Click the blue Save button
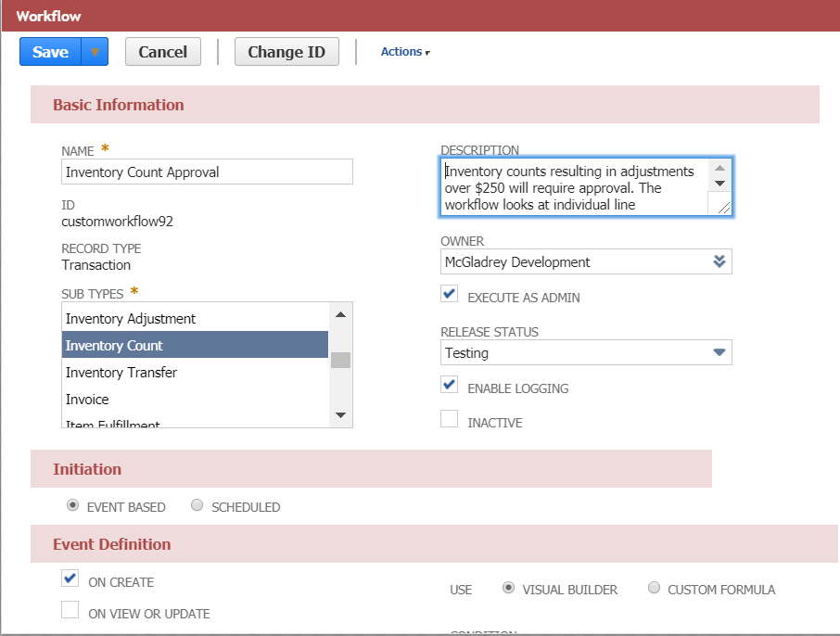Screen dimensions: 840x636 pyautogui.click(x=51, y=52)
